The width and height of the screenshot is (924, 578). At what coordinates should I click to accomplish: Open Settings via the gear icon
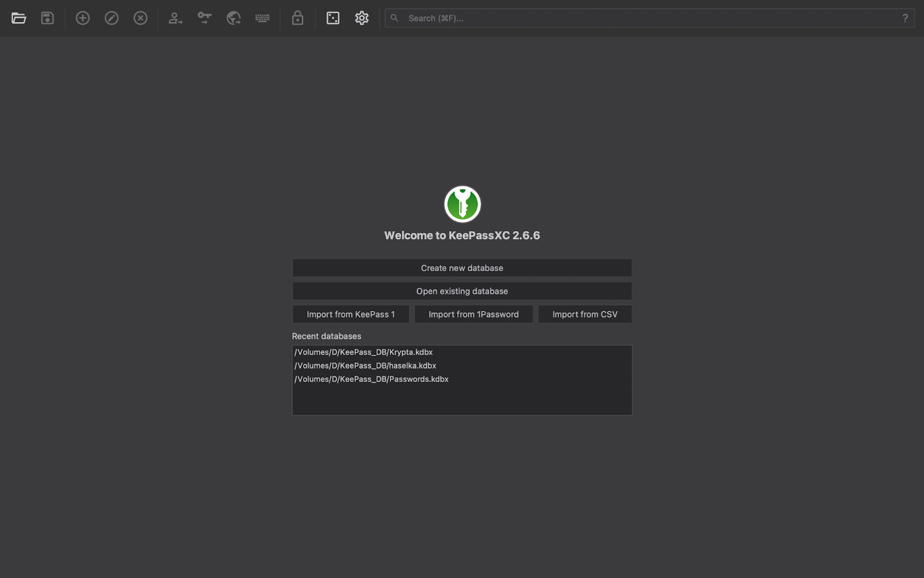(362, 18)
